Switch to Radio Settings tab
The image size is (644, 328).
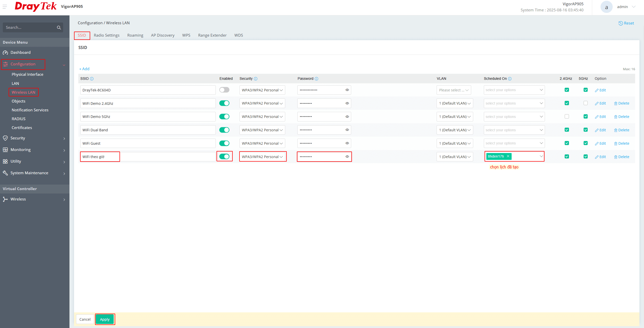[107, 35]
